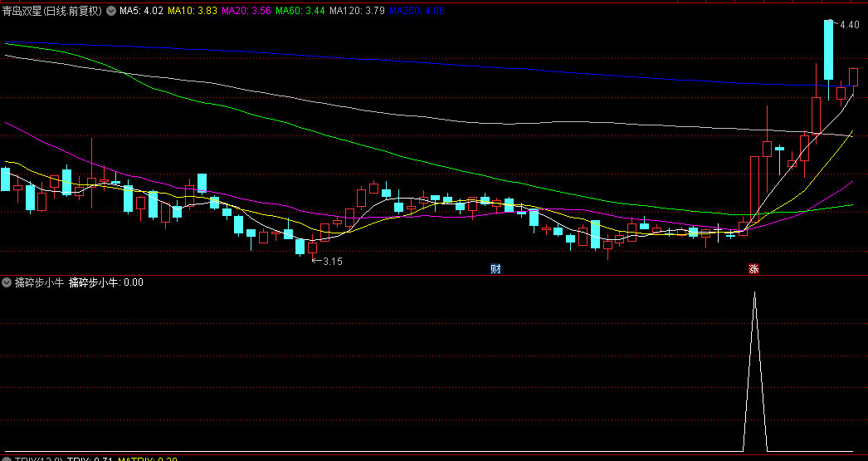Expand the main chart indicator dropdown arrow
The width and height of the screenshot is (868, 461).
click(111, 11)
